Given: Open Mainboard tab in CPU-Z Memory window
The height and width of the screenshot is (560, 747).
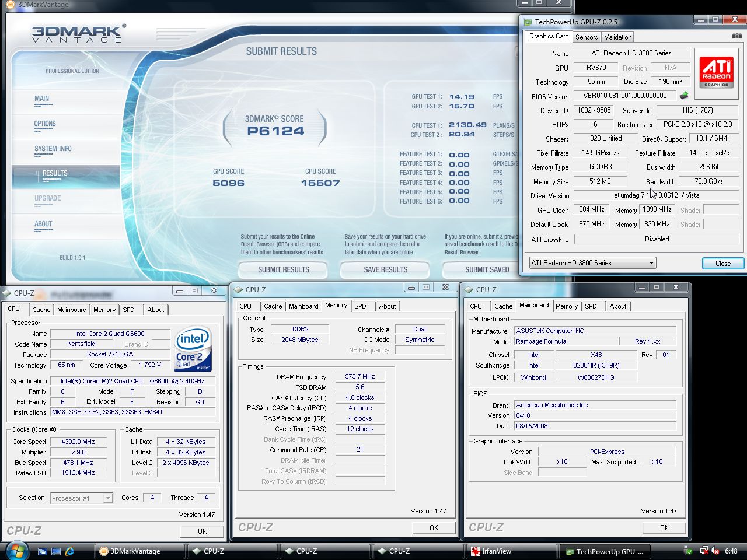Looking at the screenshot, I should [x=304, y=306].
